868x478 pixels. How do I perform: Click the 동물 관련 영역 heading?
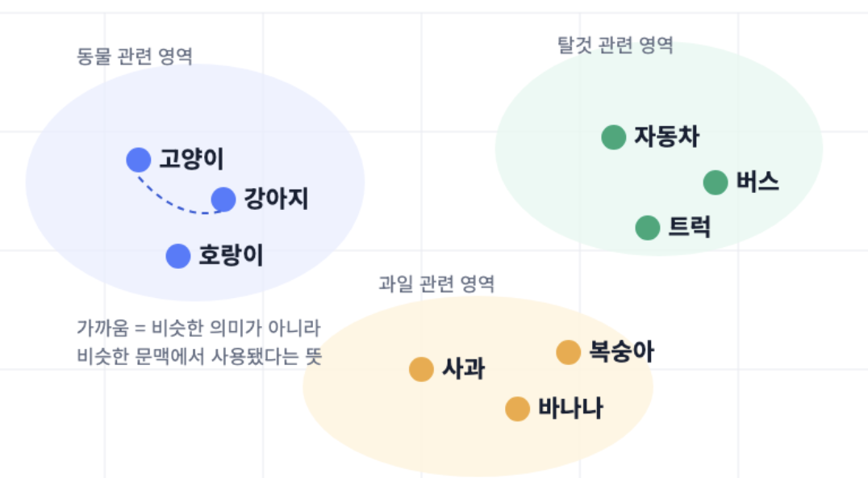(135, 57)
